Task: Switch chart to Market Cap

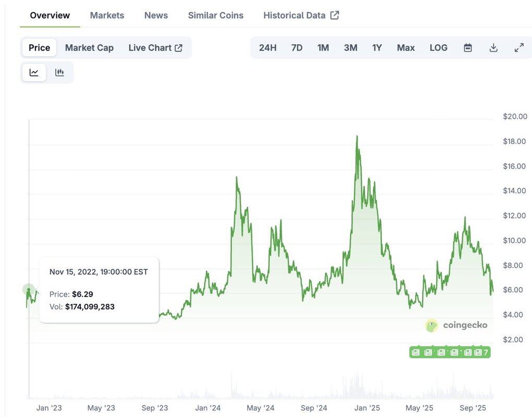Action: click(89, 48)
